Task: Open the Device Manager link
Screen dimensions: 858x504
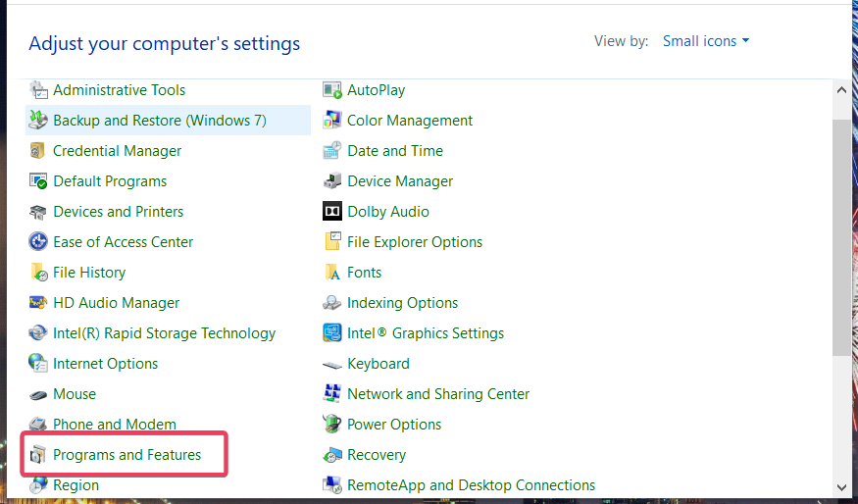Action: point(400,181)
